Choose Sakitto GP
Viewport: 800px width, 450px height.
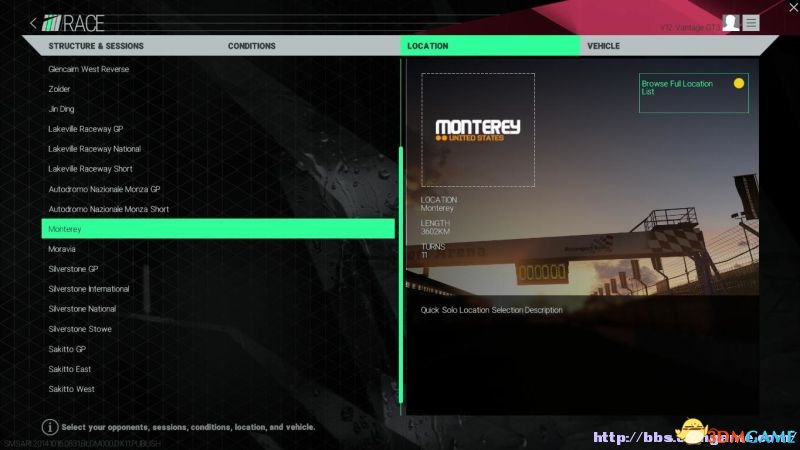coord(67,349)
